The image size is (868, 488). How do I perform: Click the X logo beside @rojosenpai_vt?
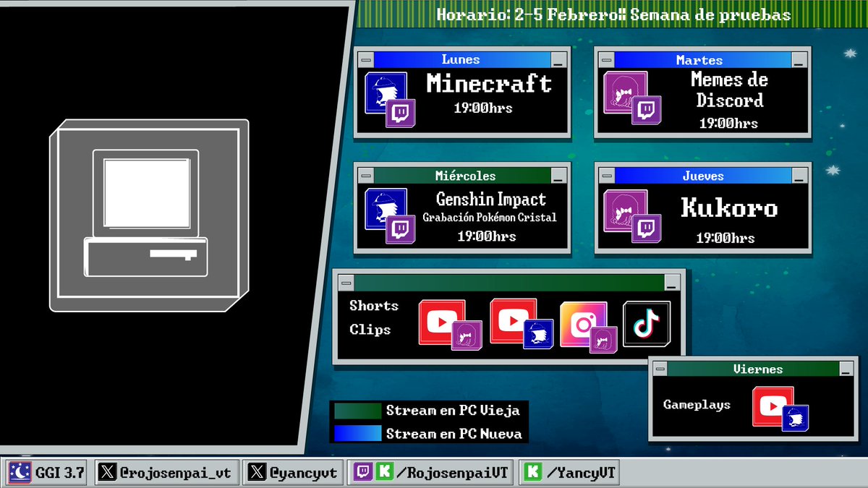[x=108, y=473]
